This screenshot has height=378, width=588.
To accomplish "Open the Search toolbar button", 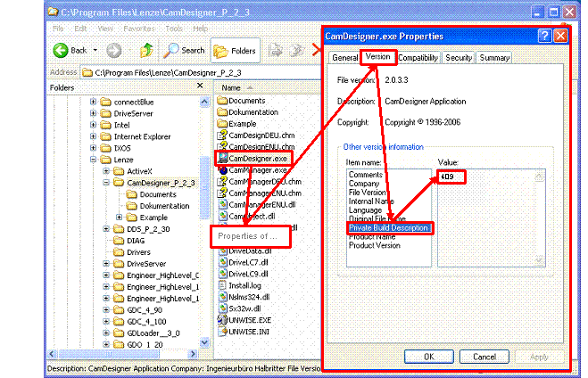I will [184, 51].
